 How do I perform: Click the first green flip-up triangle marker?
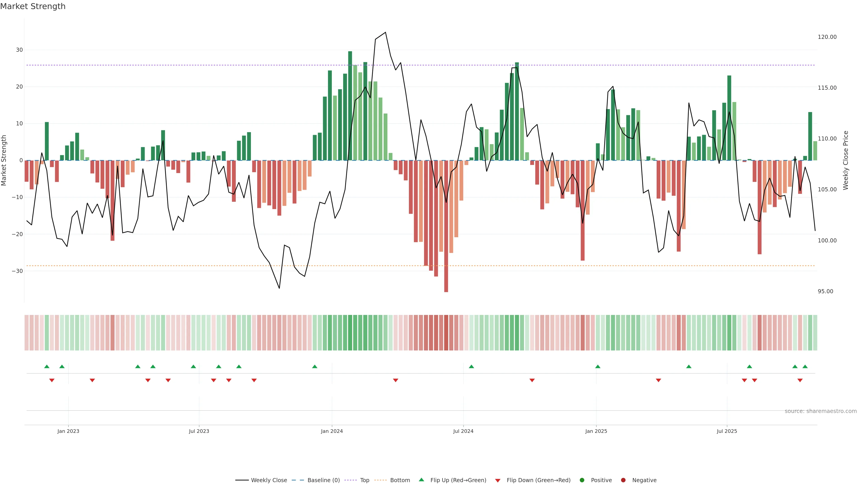(47, 366)
